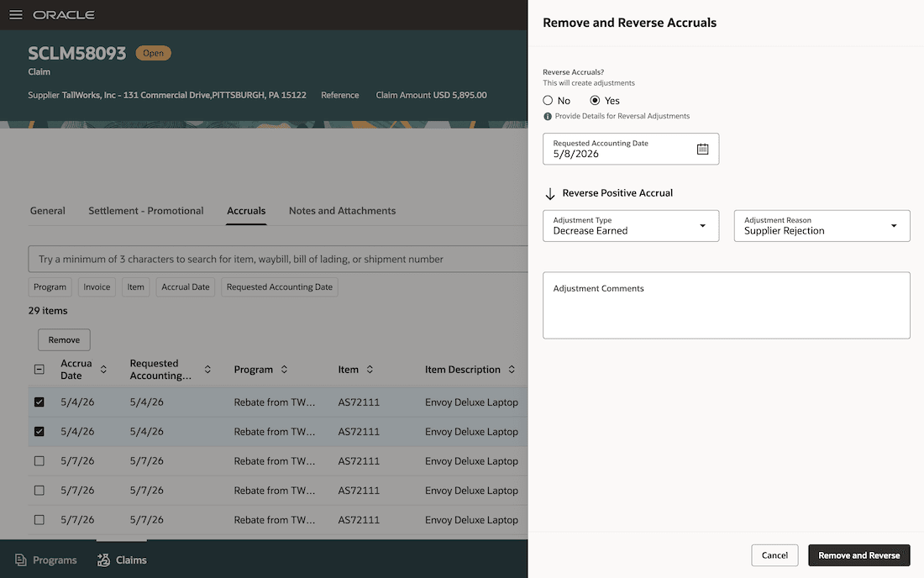Viewport: 924px width, 578px height.
Task: Open the hamburger navigation menu
Action: 16,15
